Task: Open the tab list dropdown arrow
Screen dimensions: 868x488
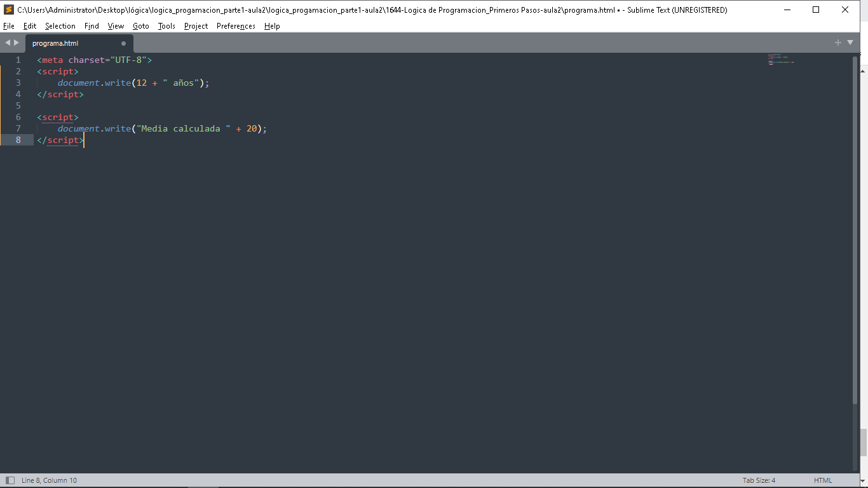Action: pyautogui.click(x=850, y=43)
